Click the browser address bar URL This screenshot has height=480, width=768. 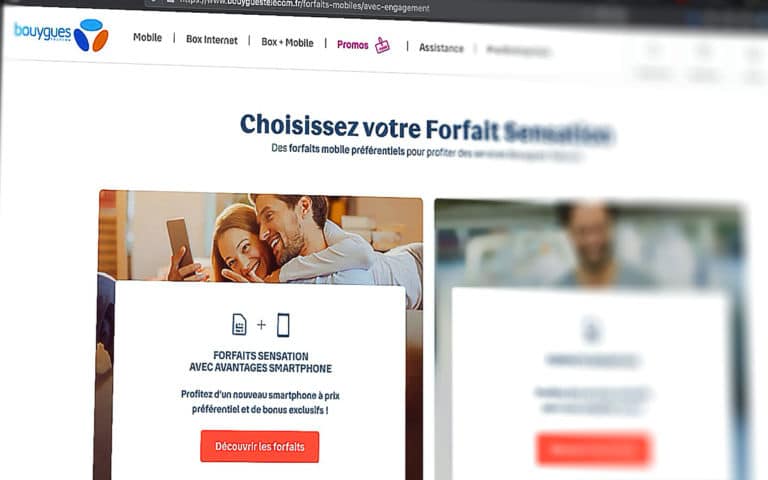click(304, 6)
